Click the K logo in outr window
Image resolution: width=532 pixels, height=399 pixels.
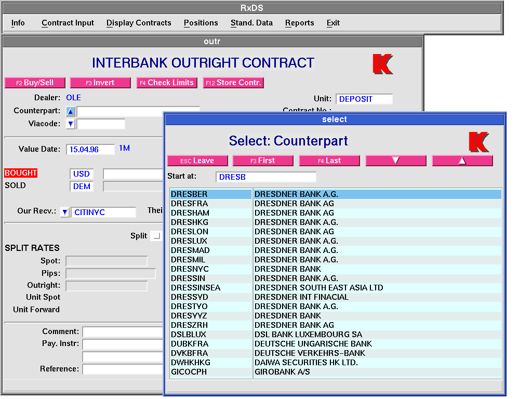click(383, 64)
